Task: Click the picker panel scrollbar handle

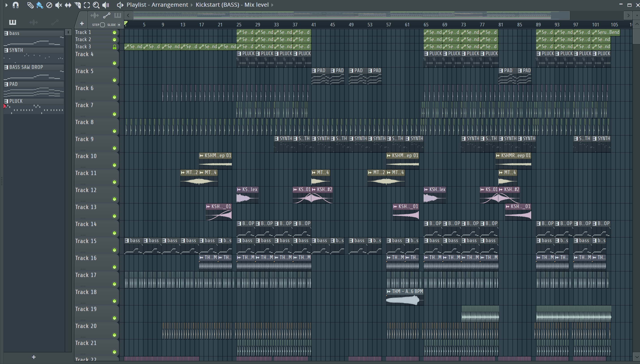Action: [x=68, y=32]
